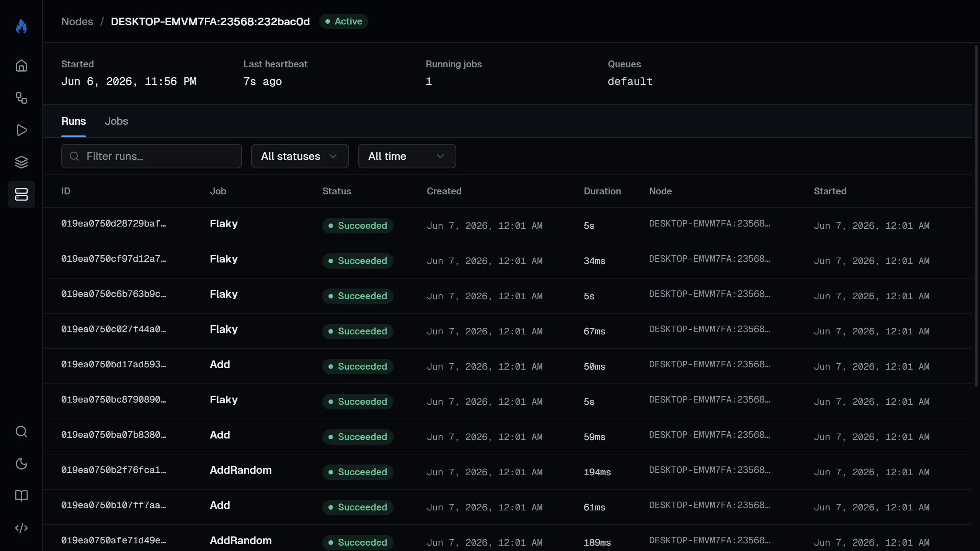Go back to Nodes breadcrumb link
This screenshot has height=551, width=980.
point(77,21)
